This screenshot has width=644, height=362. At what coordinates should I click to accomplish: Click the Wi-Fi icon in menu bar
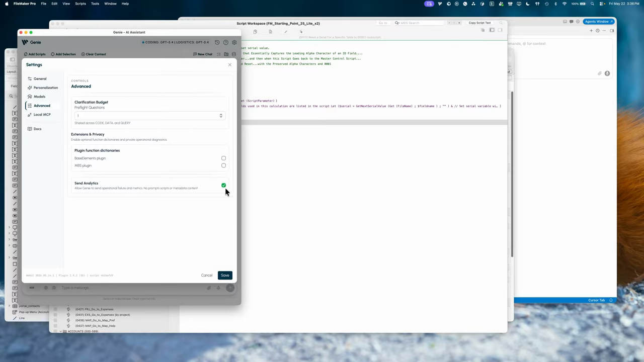tap(564, 4)
